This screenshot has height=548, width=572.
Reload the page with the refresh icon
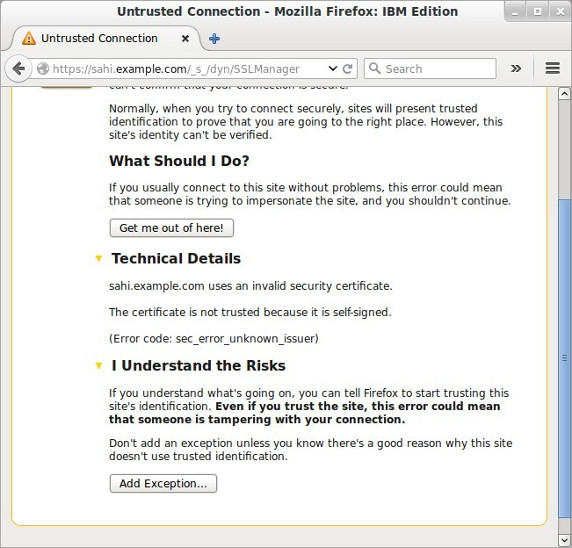[348, 69]
